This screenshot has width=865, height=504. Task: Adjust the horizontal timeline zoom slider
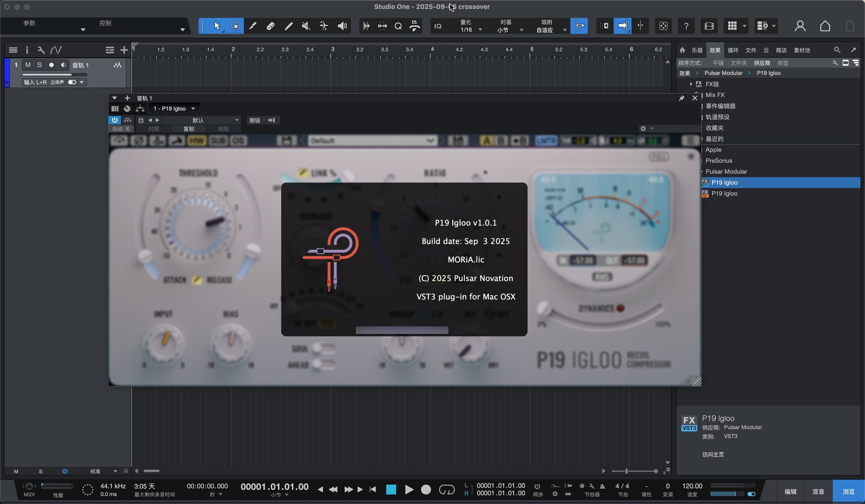click(x=634, y=471)
